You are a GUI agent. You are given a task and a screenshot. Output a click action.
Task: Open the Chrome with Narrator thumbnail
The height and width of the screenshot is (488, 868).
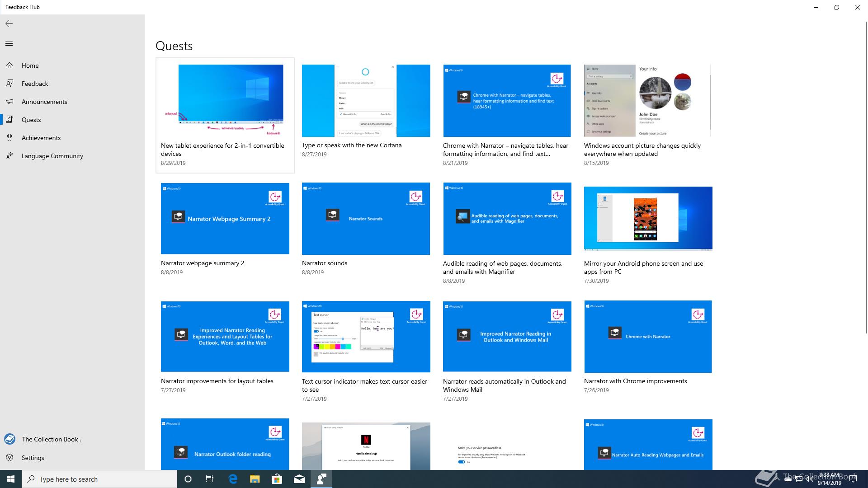coord(648,337)
